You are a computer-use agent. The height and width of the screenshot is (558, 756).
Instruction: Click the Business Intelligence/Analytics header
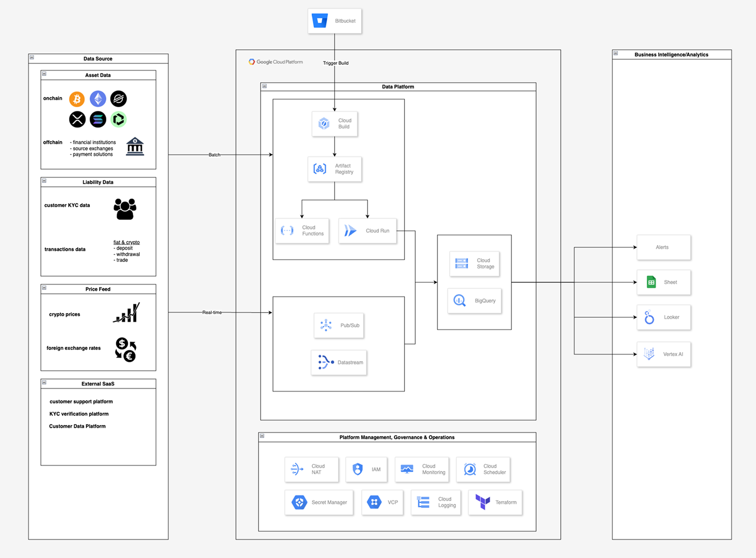(671, 54)
